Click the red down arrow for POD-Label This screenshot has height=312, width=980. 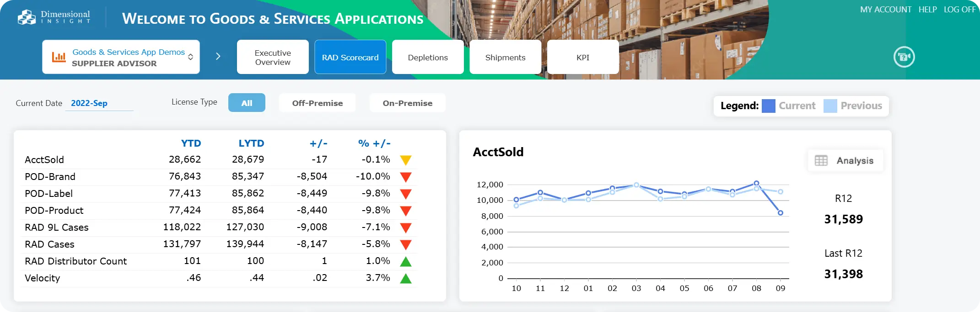406,194
